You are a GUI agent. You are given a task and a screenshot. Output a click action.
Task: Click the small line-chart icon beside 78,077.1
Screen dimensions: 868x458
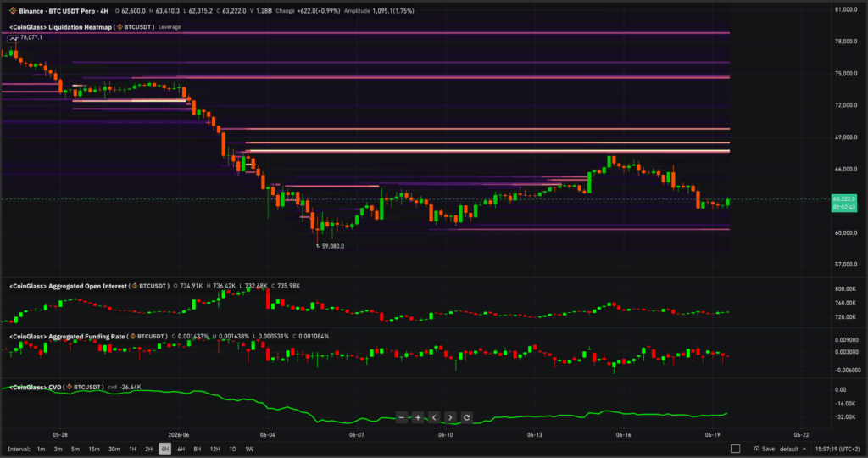[14, 37]
